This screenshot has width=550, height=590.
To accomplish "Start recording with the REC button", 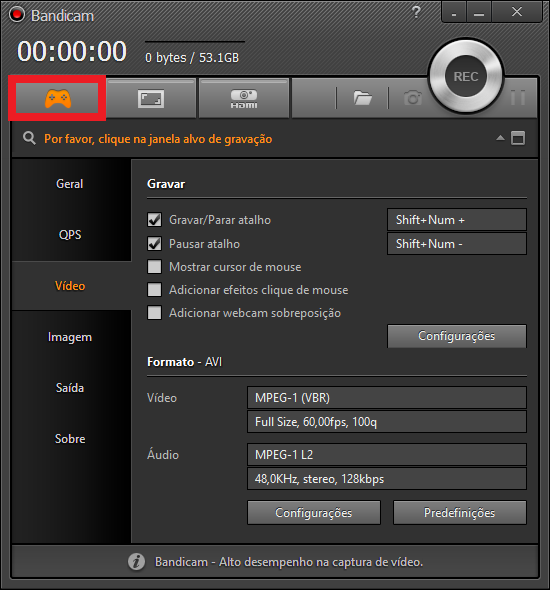I will click(466, 76).
